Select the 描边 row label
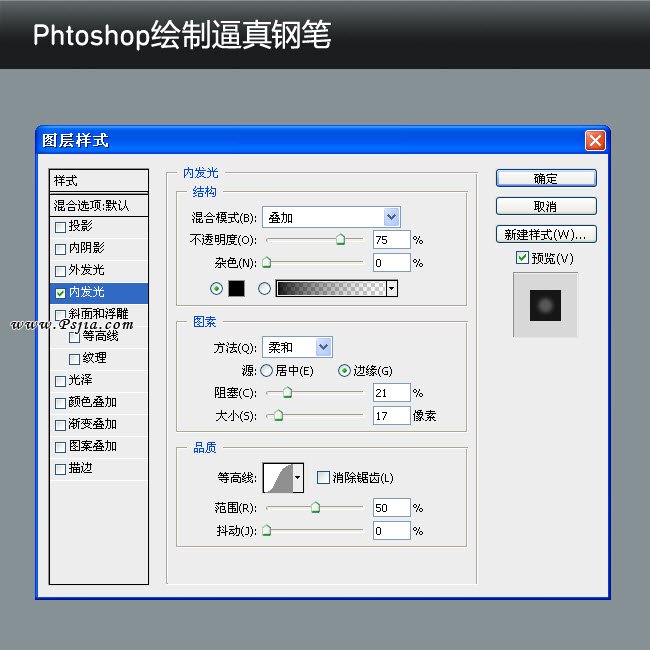650x650 pixels. pos(80,468)
